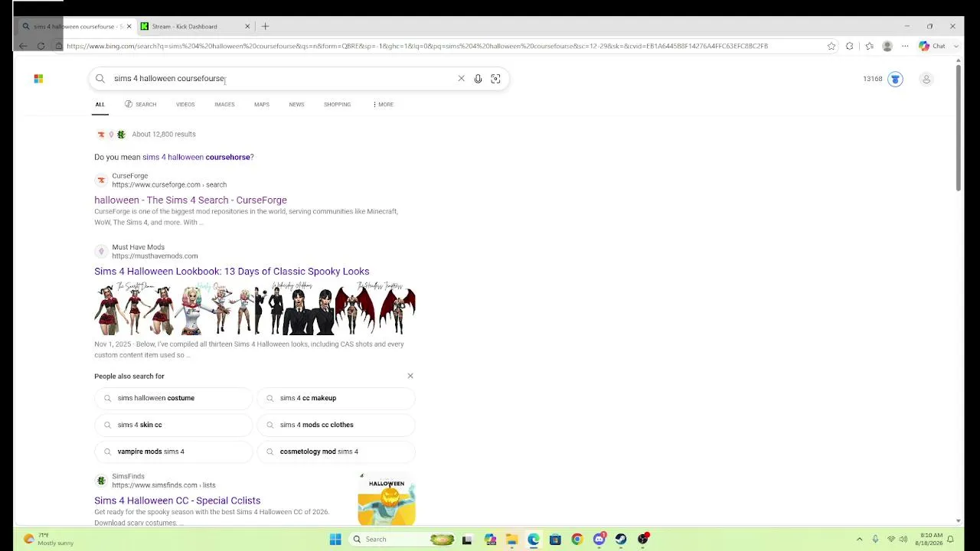
Task: Open 'halloween - The Sims 4 Search - CurseForge'
Action: point(191,200)
